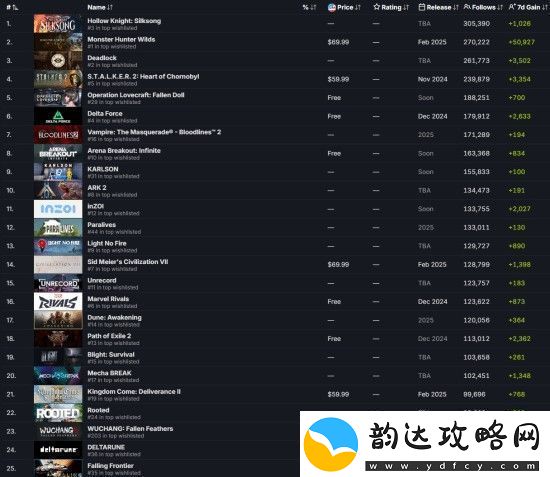Image resolution: width=550 pixels, height=477 pixels.
Task: Open the Dune: Awakening title link
Action: (x=114, y=317)
